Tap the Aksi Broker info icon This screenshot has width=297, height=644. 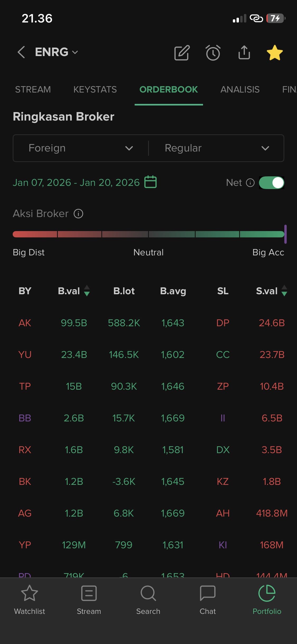[78, 214]
